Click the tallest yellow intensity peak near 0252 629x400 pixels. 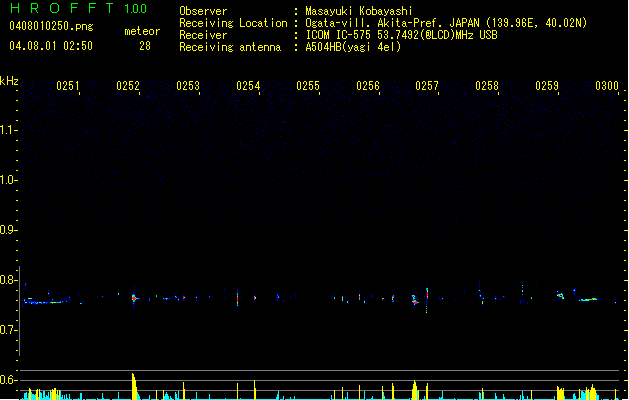(134, 386)
